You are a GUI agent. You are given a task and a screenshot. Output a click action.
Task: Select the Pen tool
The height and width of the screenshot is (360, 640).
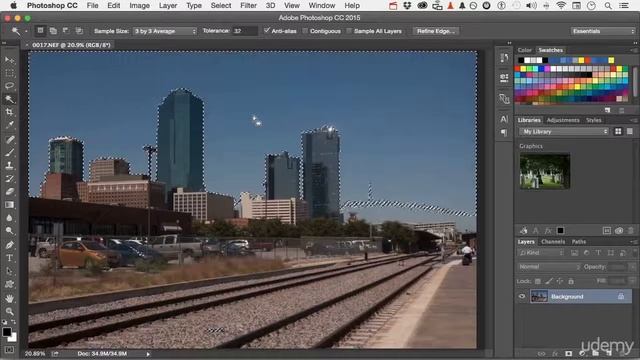pos(9,245)
